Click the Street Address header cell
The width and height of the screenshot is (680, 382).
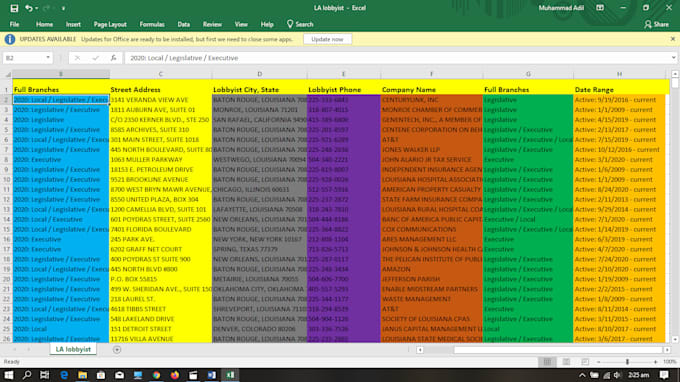pyautogui.click(x=160, y=90)
